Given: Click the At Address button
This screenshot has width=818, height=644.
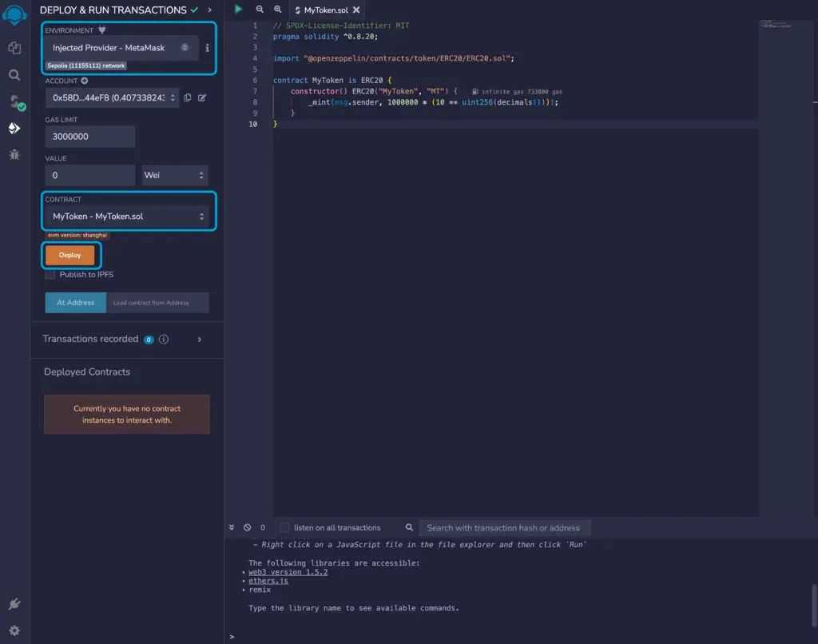Looking at the screenshot, I should [x=76, y=303].
